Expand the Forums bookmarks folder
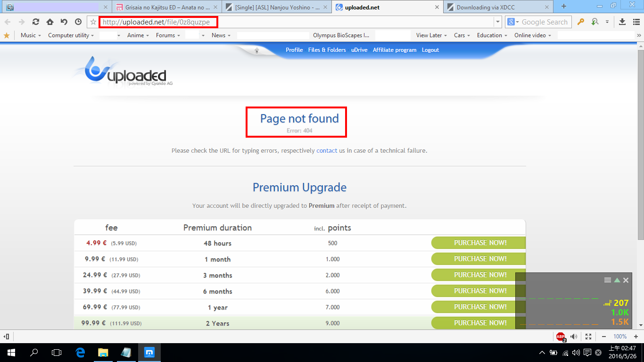This screenshot has height=362, width=644. [x=168, y=35]
